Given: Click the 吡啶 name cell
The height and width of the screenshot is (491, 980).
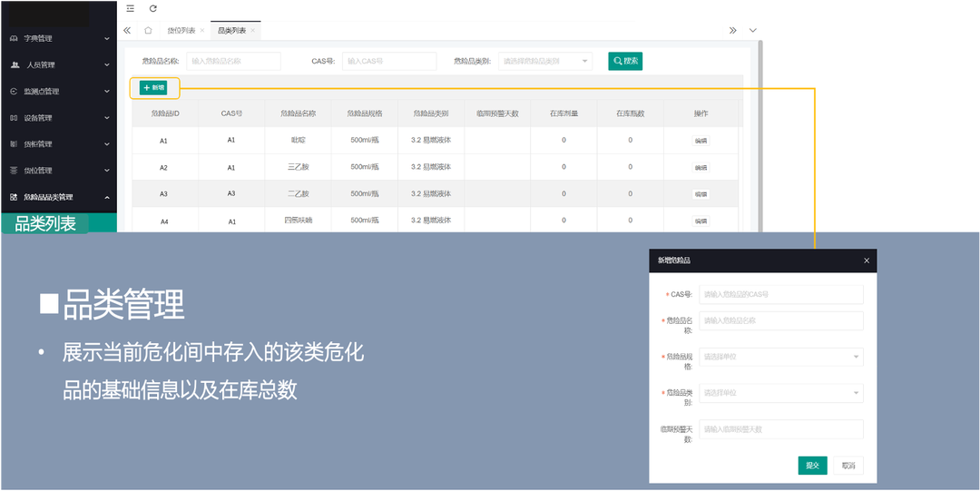Looking at the screenshot, I should point(299,141).
